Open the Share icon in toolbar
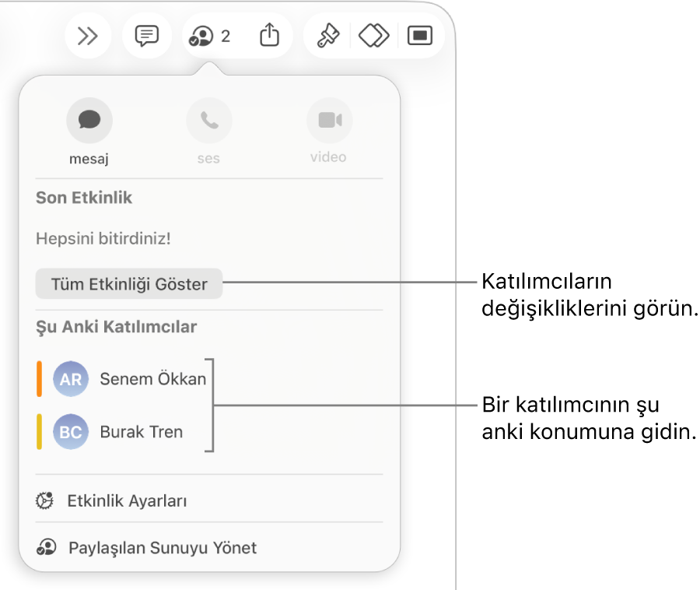This screenshot has height=590, width=700. [270, 35]
